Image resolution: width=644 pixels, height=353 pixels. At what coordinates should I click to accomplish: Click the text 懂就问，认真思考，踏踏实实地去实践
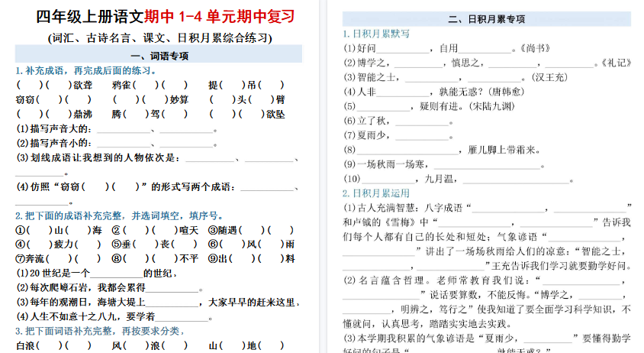point(427,324)
